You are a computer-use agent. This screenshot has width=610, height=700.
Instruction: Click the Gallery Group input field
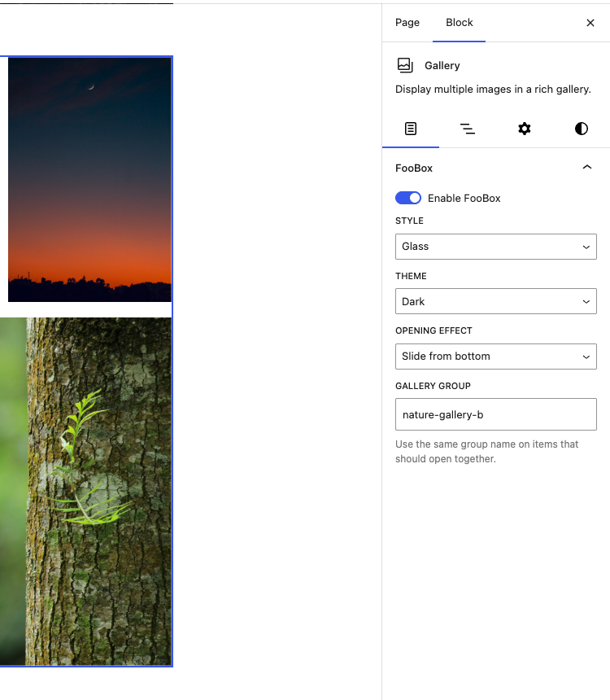pyautogui.click(x=496, y=414)
